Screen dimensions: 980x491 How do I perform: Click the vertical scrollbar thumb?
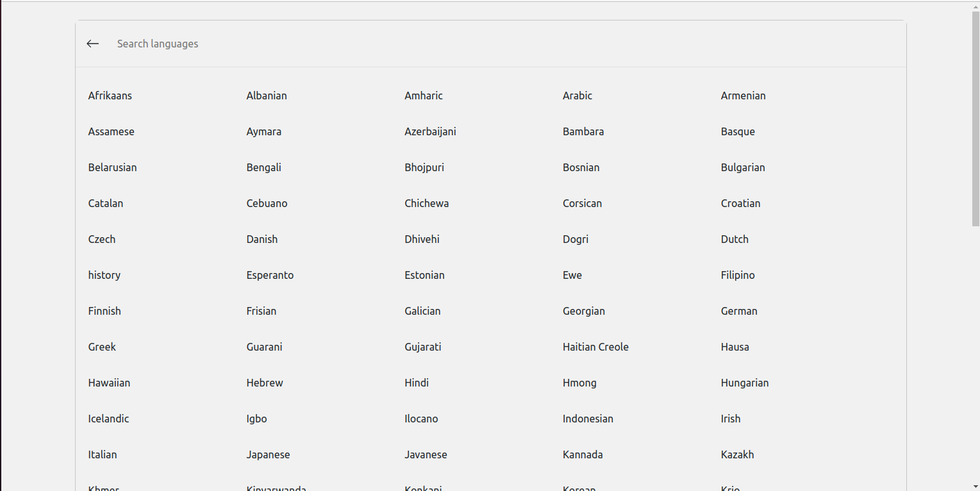point(975,119)
